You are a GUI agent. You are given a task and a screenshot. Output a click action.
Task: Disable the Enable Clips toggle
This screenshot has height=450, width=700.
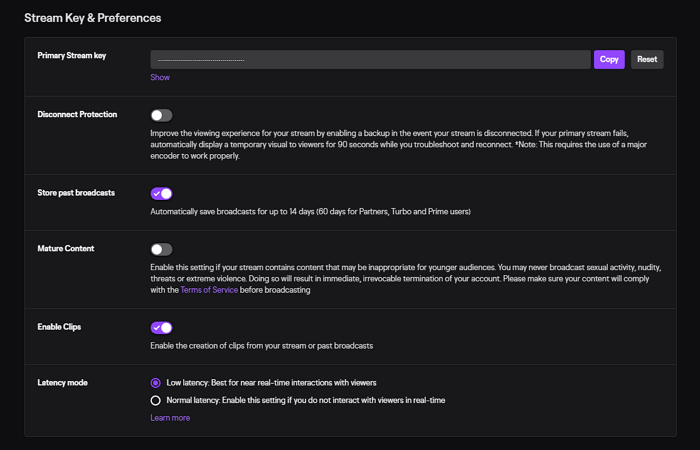(161, 328)
